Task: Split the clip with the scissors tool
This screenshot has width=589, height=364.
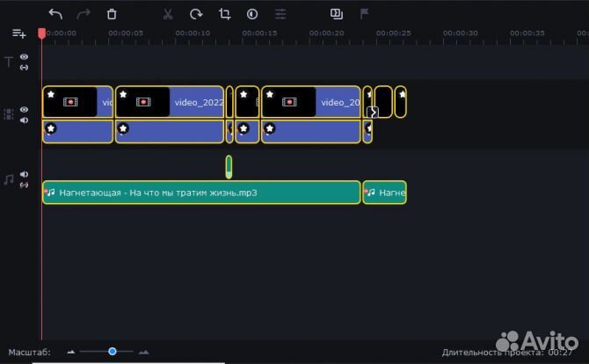Action: pyautogui.click(x=168, y=14)
